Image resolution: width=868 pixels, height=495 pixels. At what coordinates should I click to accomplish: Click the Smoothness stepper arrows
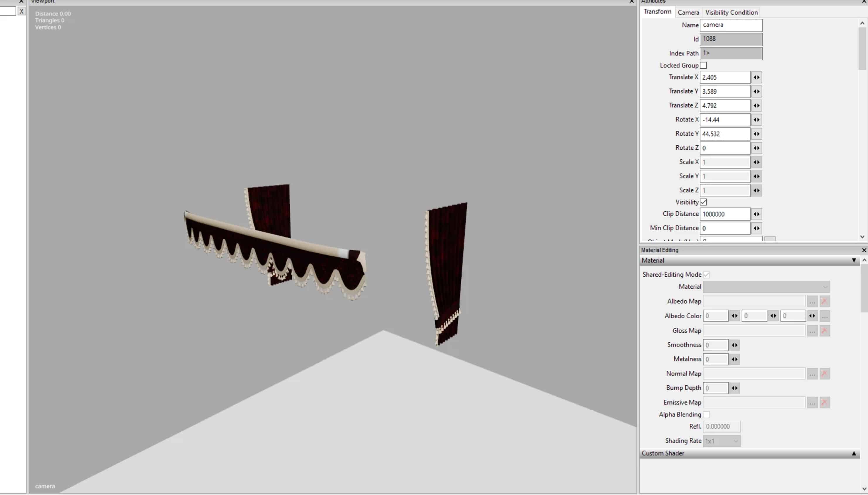point(734,346)
